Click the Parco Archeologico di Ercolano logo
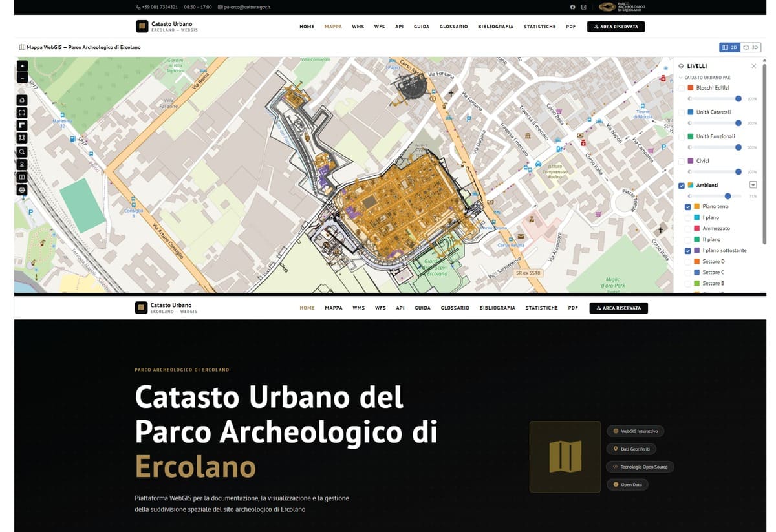Viewport: 776px width, 532px height. 622,7
